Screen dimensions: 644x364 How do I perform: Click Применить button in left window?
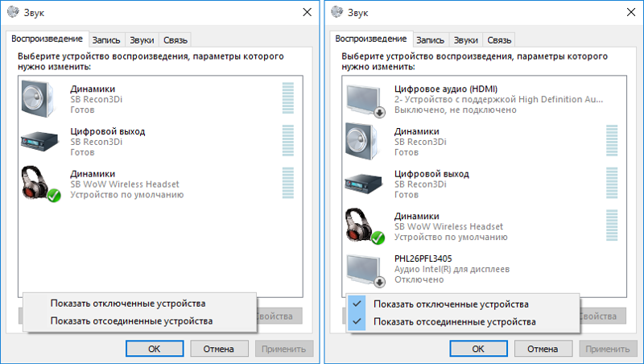pos(284,349)
